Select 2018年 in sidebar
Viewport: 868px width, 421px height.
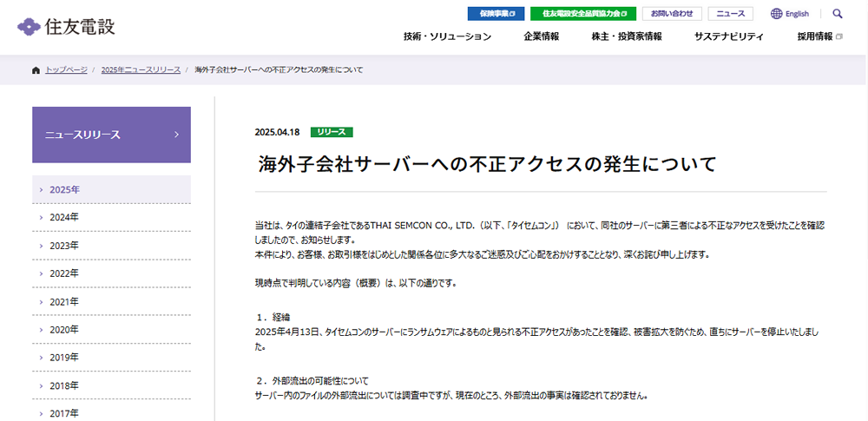pos(111,385)
